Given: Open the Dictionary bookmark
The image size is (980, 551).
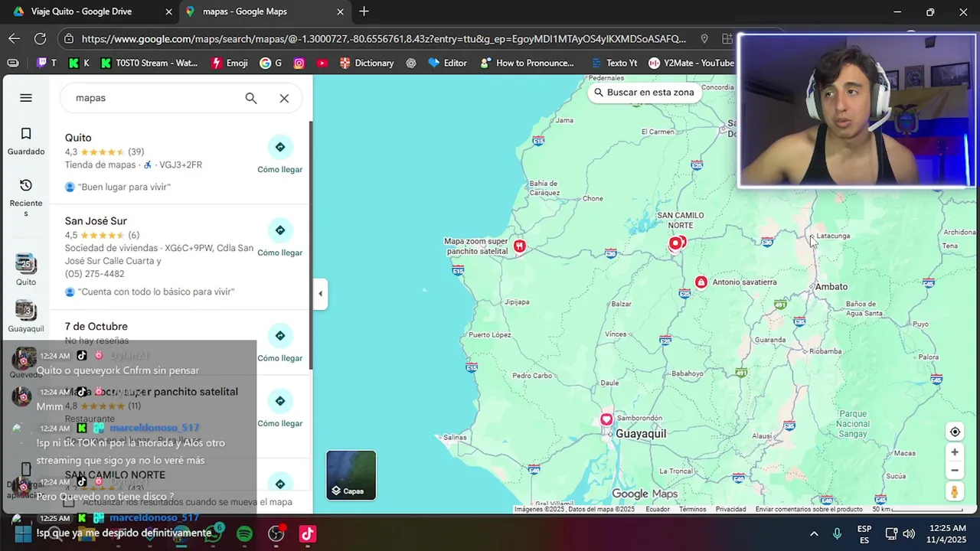Looking at the screenshot, I should coord(367,63).
